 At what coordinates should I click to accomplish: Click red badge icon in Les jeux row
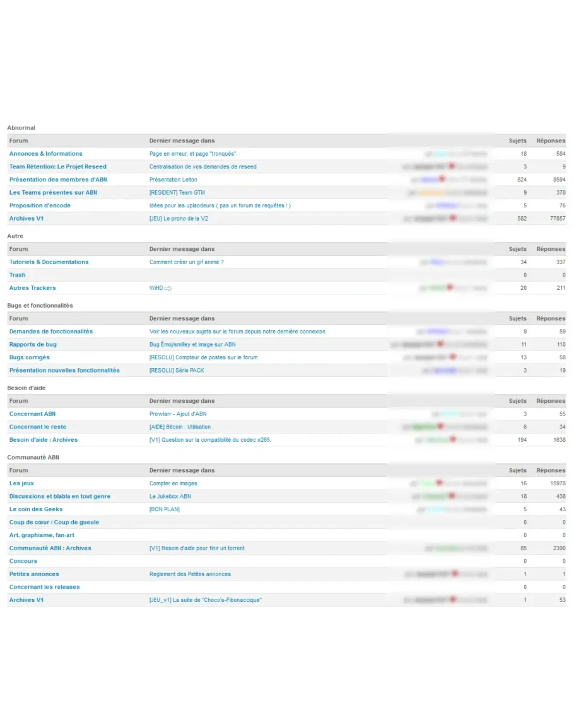coord(439,483)
